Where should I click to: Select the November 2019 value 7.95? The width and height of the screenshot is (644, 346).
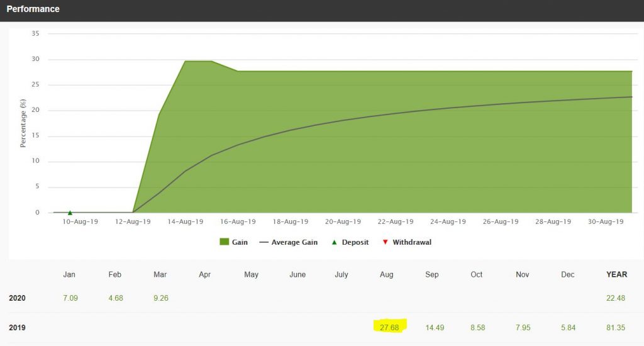(523, 328)
